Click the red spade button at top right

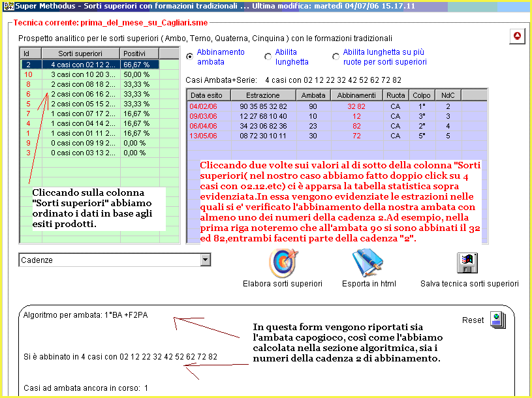click(518, 36)
